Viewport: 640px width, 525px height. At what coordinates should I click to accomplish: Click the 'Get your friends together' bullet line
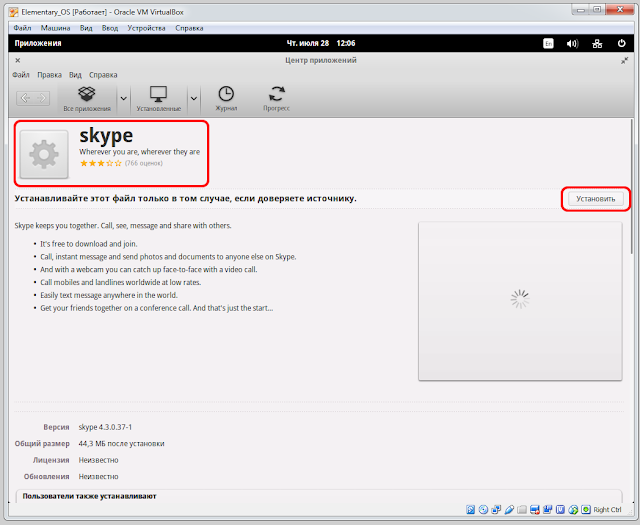(x=157, y=308)
